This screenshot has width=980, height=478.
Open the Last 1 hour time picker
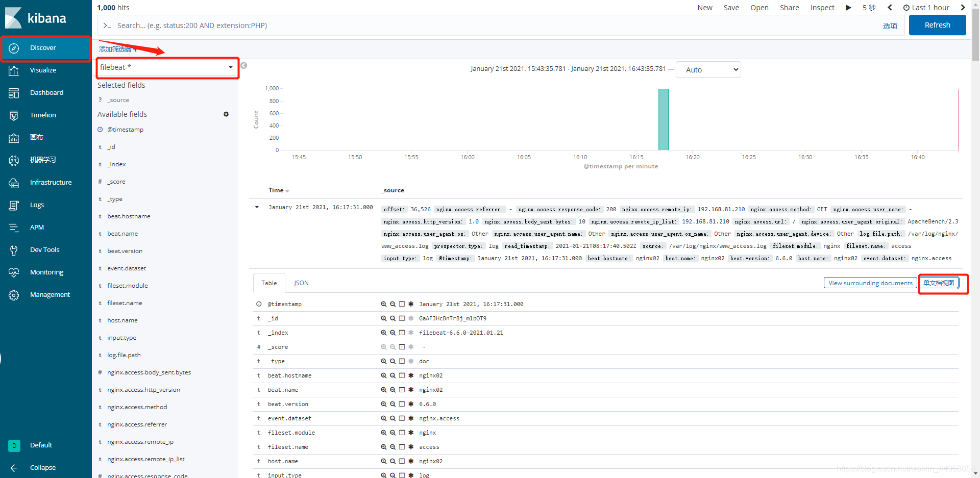point(926,8)
